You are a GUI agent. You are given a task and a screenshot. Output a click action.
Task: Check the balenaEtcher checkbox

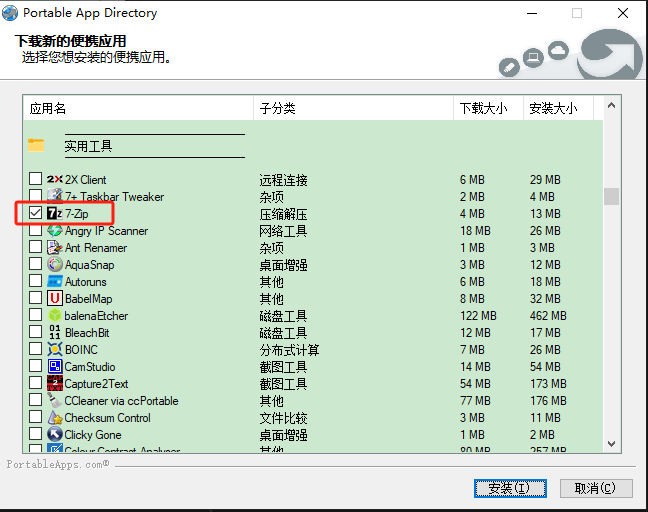tap(36, 314)
